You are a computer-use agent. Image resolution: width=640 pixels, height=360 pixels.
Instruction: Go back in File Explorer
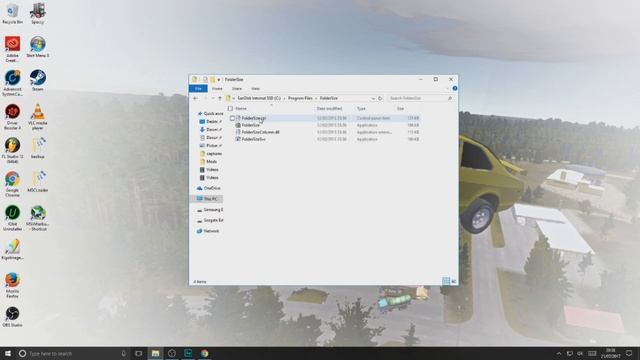[x=196, y=98]
